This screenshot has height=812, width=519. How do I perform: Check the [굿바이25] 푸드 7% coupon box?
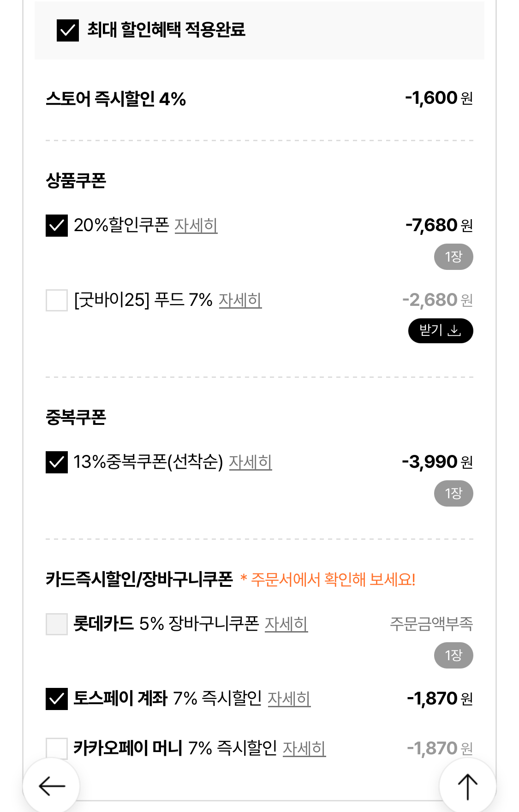tap(57, 300)
